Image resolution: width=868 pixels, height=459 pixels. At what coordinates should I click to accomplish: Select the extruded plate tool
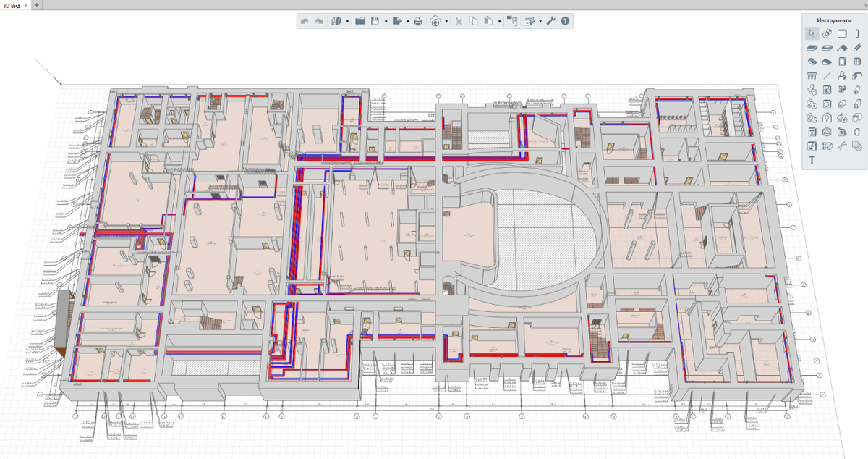tap(857, 75)
